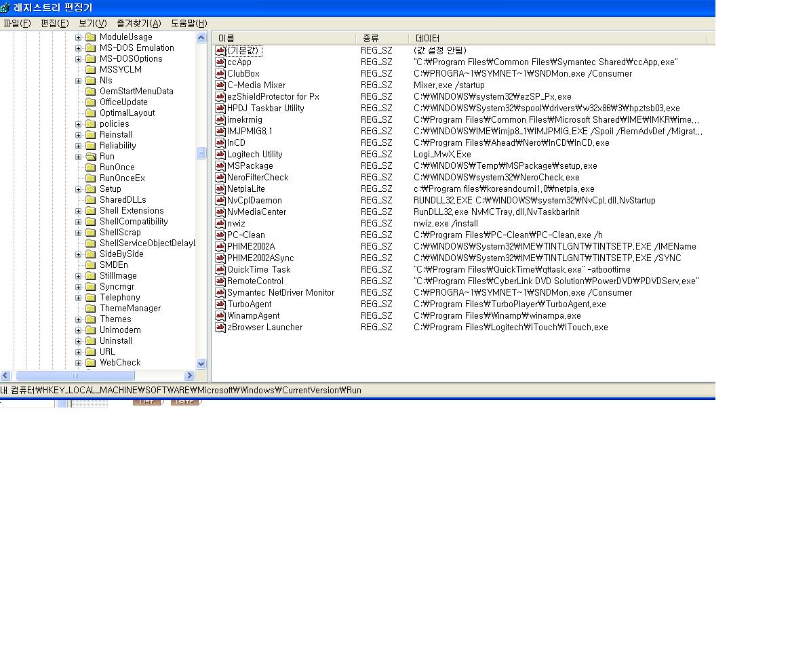
Task: Click the nwiz value icon
Action: tap(220, 224)
